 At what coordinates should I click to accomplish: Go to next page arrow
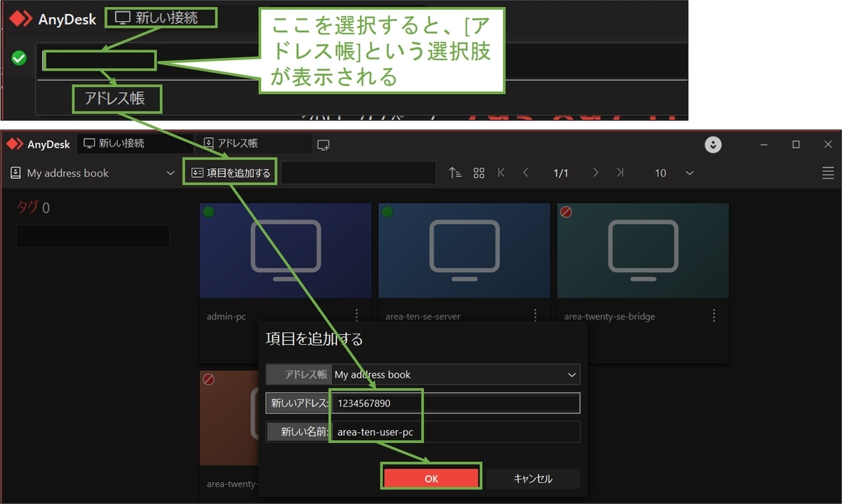pyautogui.click(x=595, y=172)
